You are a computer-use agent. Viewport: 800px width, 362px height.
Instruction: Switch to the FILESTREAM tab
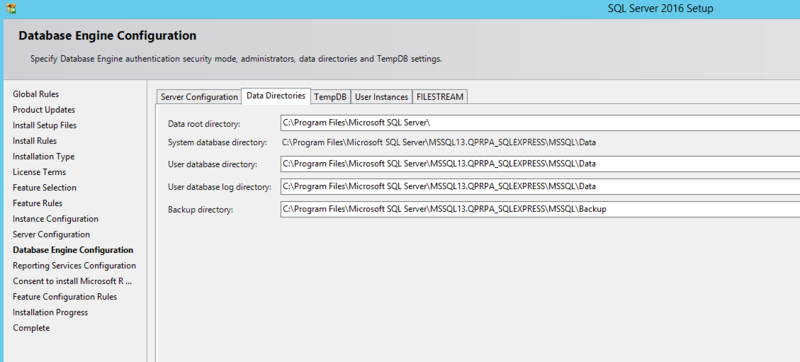coord(440,97)
